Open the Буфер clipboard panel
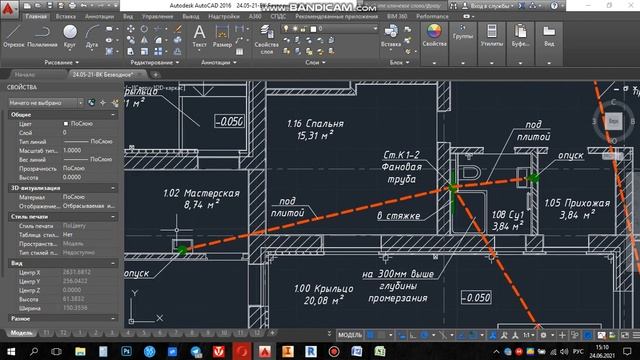This screenshot has width=640, height=360. [x=520, y=36]
